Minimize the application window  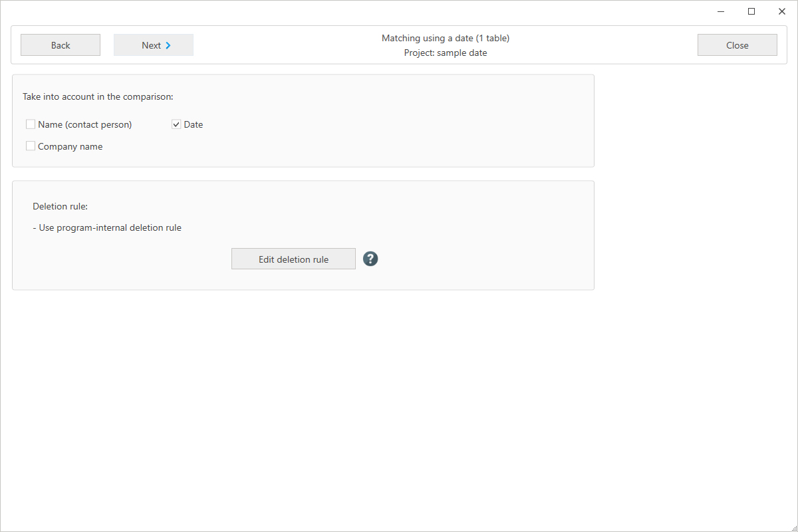coord(721,11)
